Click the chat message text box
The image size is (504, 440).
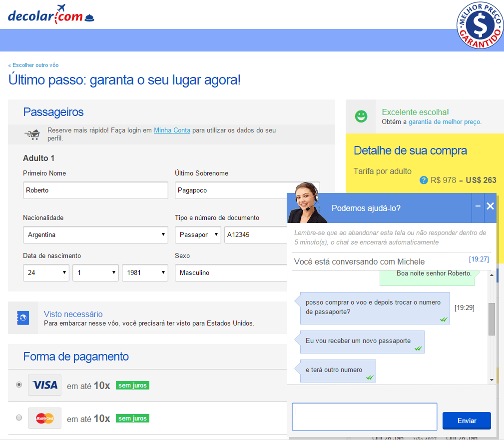point(365,416)
